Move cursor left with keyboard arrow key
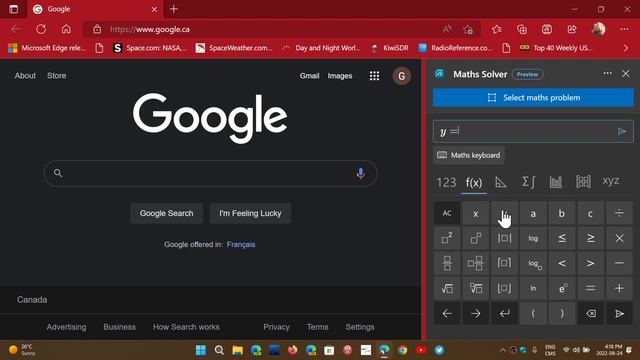The width and height of the screenshot is (640, 360). click(x=447, y=313)
